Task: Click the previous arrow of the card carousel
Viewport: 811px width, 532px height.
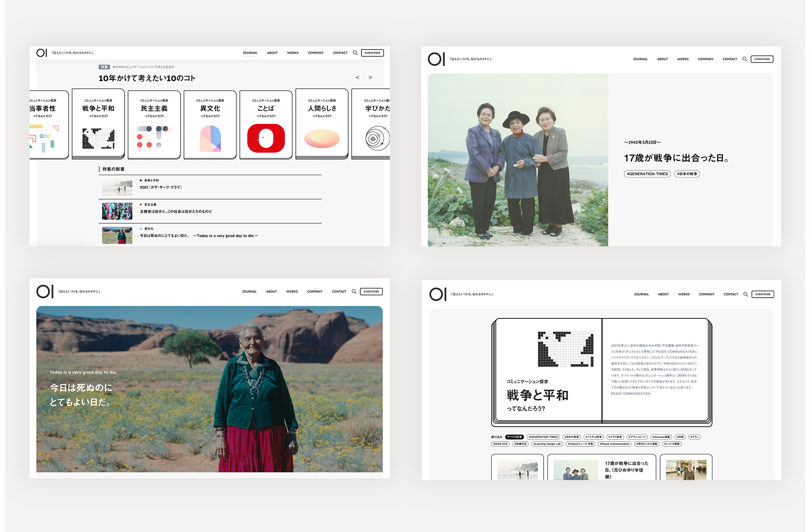Action: click(x=357, y=78)
